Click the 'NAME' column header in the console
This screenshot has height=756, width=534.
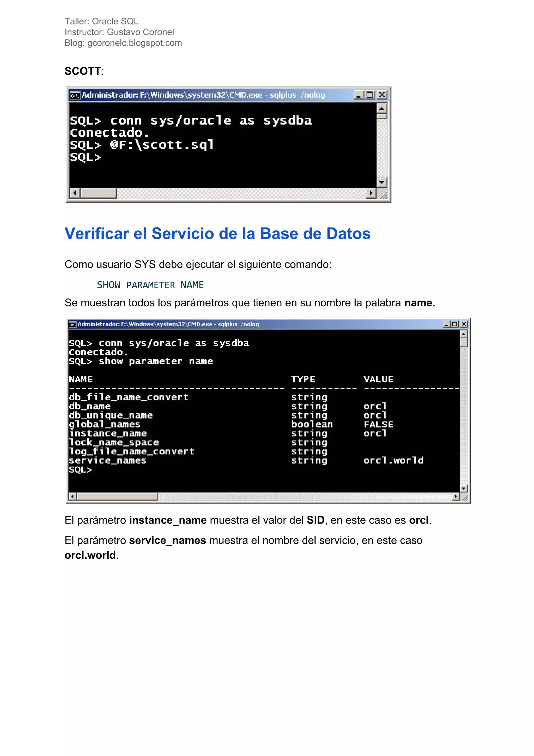[x=81, y=380]
